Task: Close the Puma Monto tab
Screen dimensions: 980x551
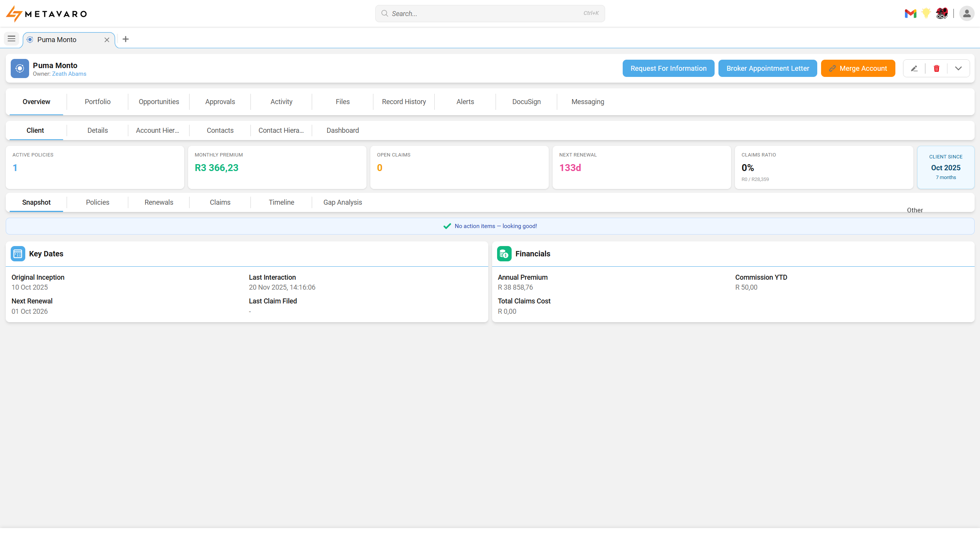Action: point(107,40)
